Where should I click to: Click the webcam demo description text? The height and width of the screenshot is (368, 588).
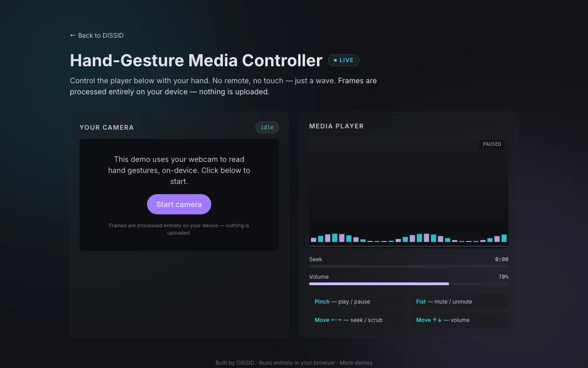(x=179, y=170)
